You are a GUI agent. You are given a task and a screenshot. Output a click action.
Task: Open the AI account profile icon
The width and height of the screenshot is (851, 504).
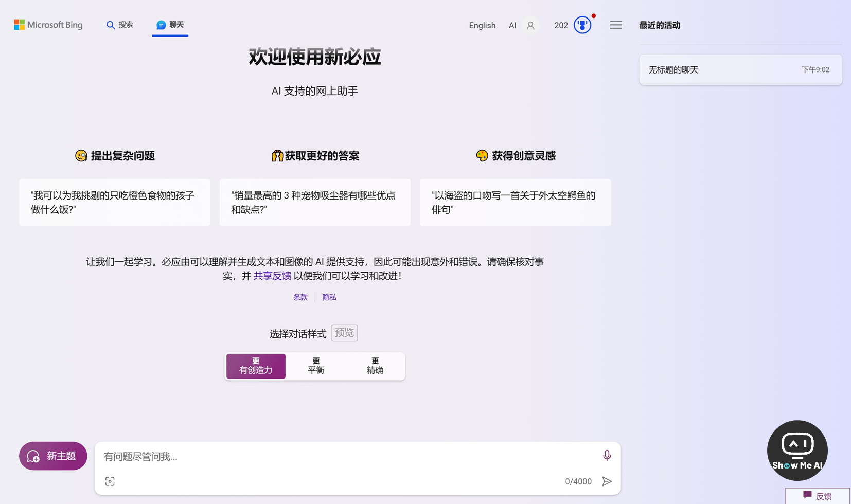530,25
